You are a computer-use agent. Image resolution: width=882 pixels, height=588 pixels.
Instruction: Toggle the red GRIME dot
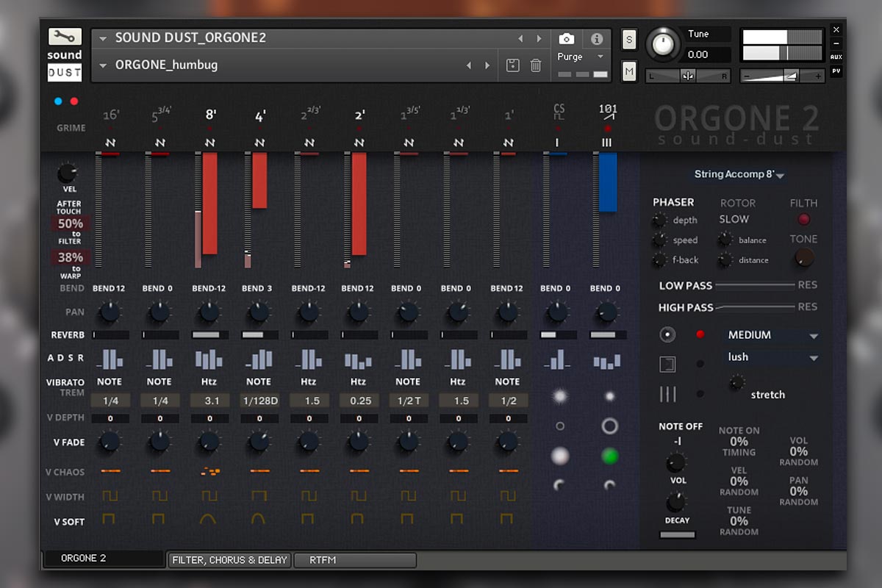click(x=73, y=101)
